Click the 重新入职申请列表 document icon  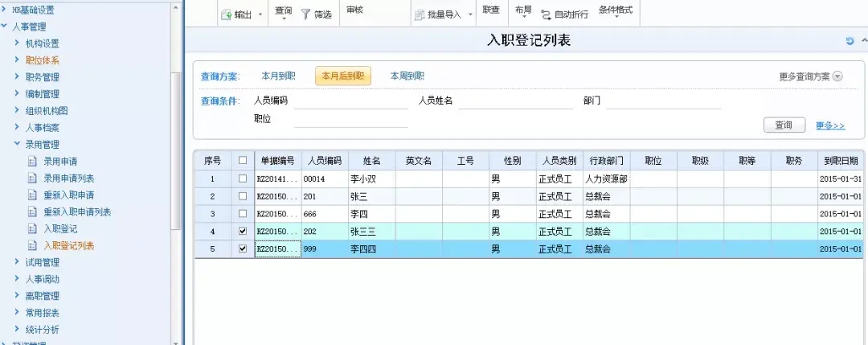[32, 212]
